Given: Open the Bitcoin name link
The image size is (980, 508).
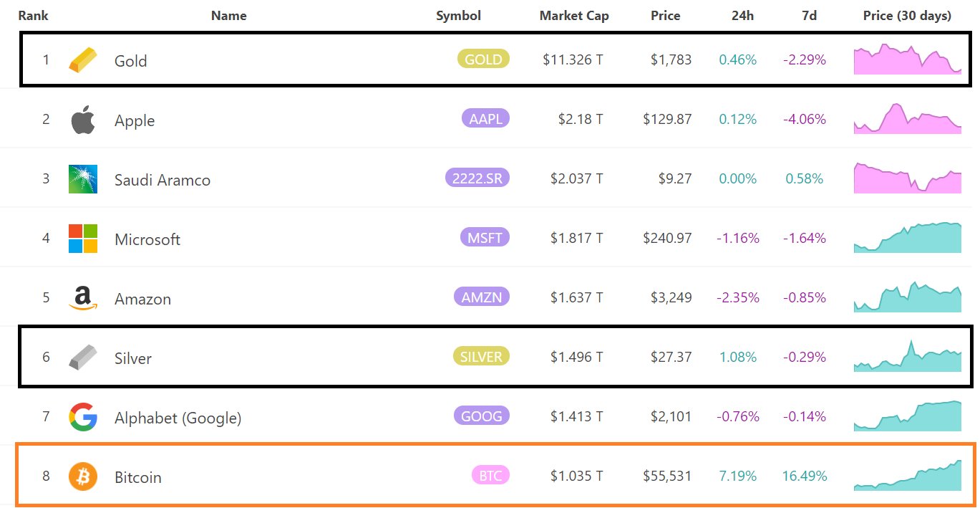Looking at the screenshot, I should coord(138,477).
